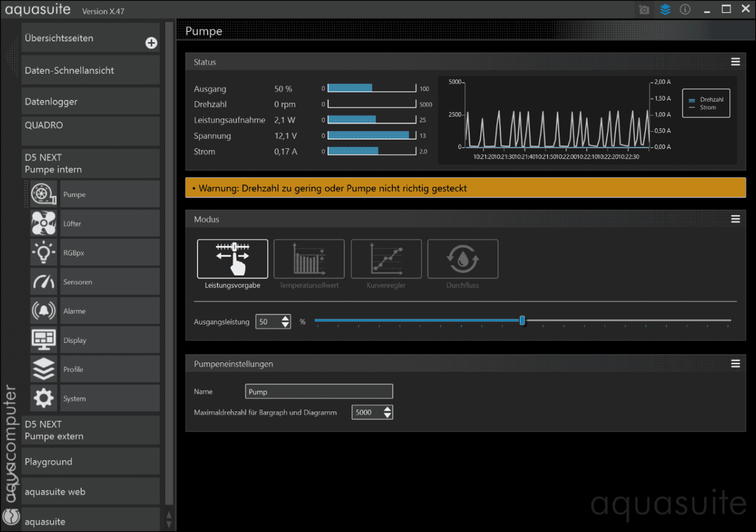Open the aquasuite section at sidebar bottom
Screen dimensions: 756x532
tap(91, 520)
